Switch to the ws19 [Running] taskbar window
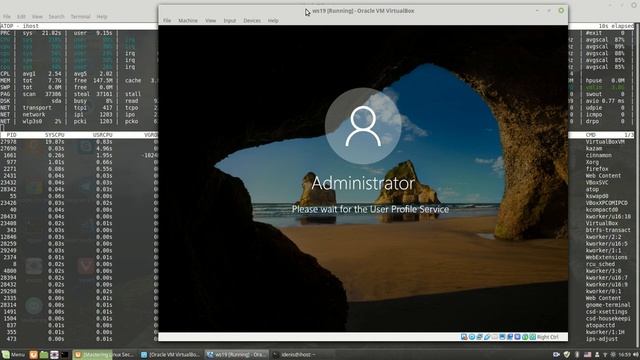Screen dimensions: 640x360 [x=237, y=355]
